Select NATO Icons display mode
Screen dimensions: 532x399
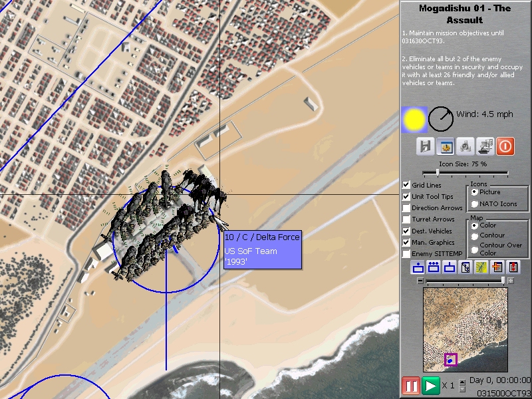(475, 204)
